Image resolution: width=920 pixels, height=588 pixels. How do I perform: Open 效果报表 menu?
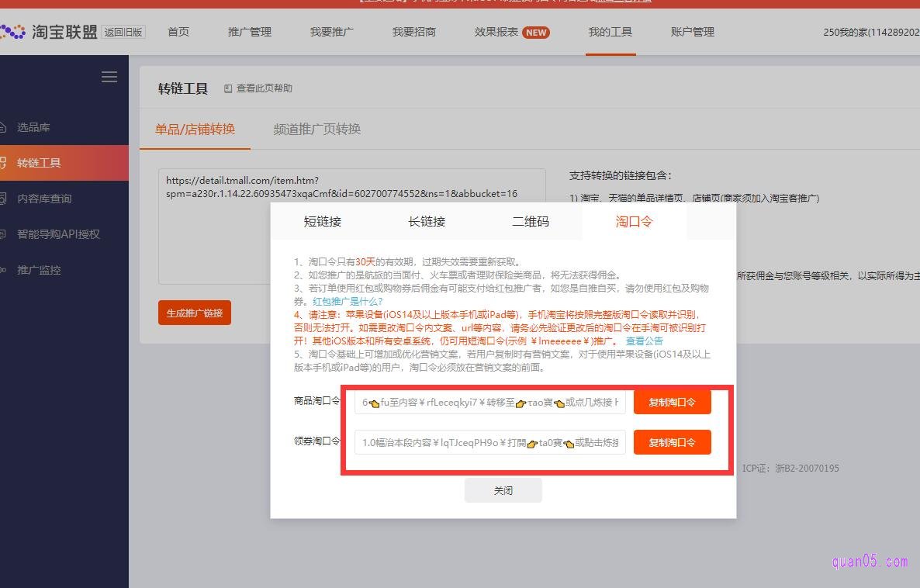496,32
